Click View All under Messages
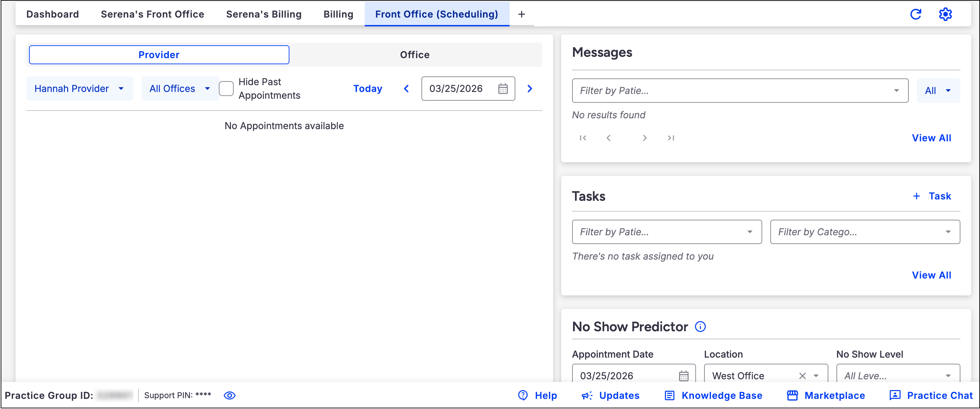The width and height of the screenshot is (980, 409). (931, 138)
